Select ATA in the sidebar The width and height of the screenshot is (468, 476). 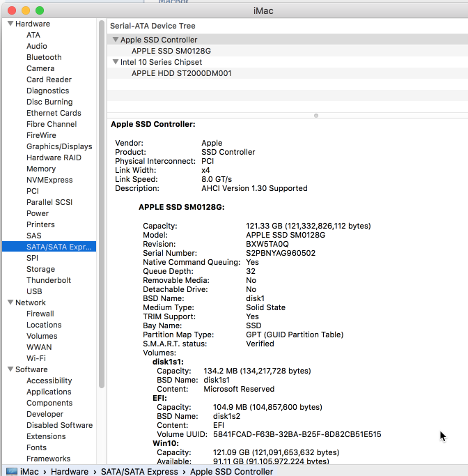33,35
